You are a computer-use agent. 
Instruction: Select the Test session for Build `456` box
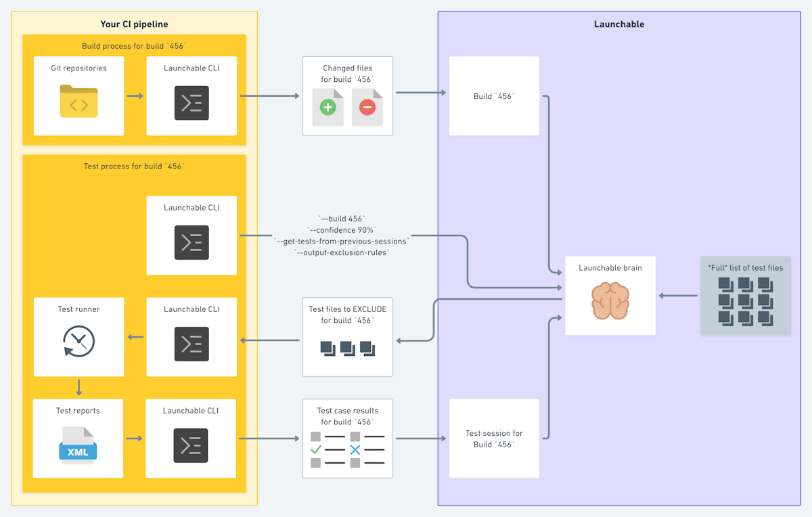pyautogui.click(x=494, y=439)
